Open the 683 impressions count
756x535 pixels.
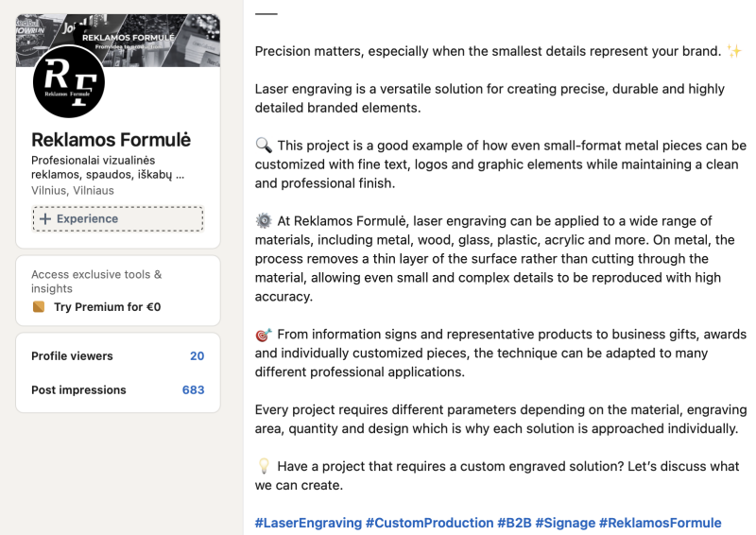tap(193, 389)
